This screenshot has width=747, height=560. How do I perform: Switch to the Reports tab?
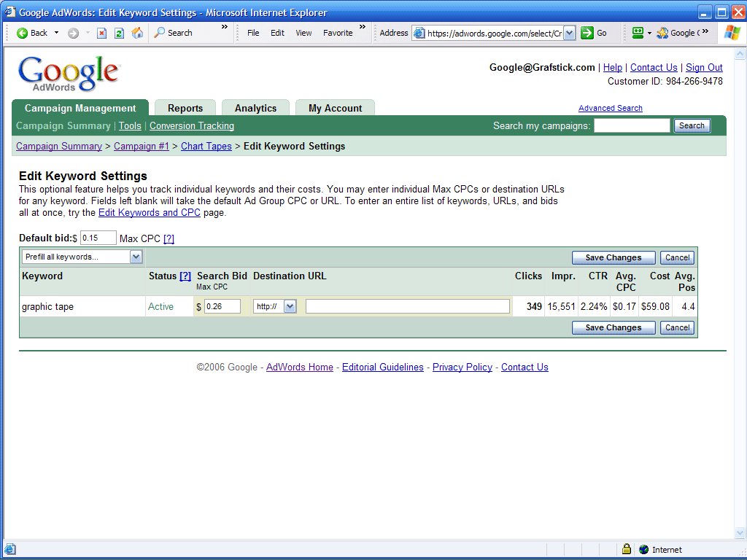pos(185,108)
